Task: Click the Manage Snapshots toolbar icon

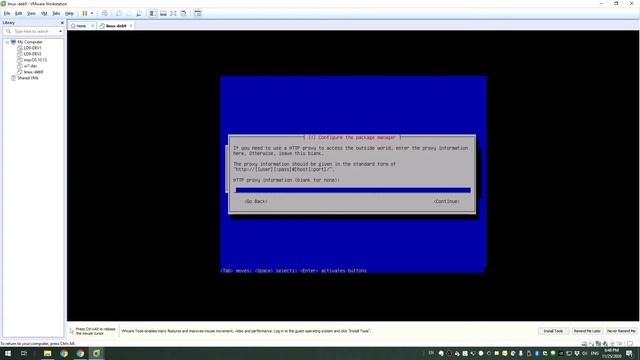Action: point(139,13)
